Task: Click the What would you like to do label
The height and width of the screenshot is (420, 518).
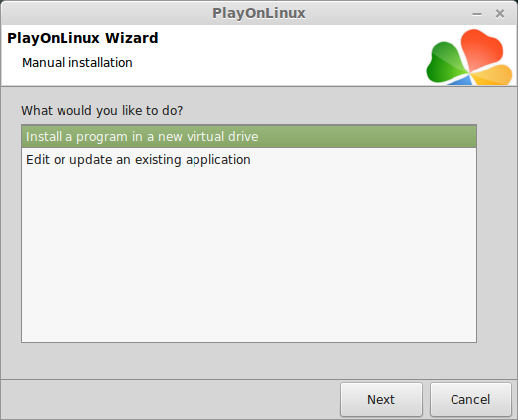Action: [102, 111]
